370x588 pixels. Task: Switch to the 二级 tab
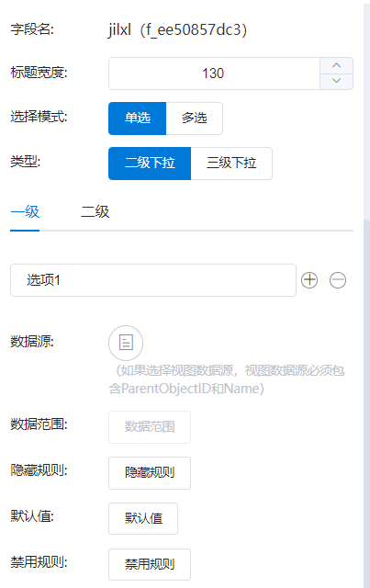coord(95,212)
